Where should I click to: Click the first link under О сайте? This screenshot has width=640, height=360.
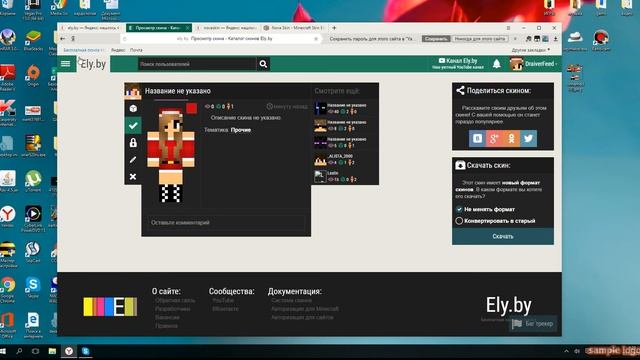[175, 300]
